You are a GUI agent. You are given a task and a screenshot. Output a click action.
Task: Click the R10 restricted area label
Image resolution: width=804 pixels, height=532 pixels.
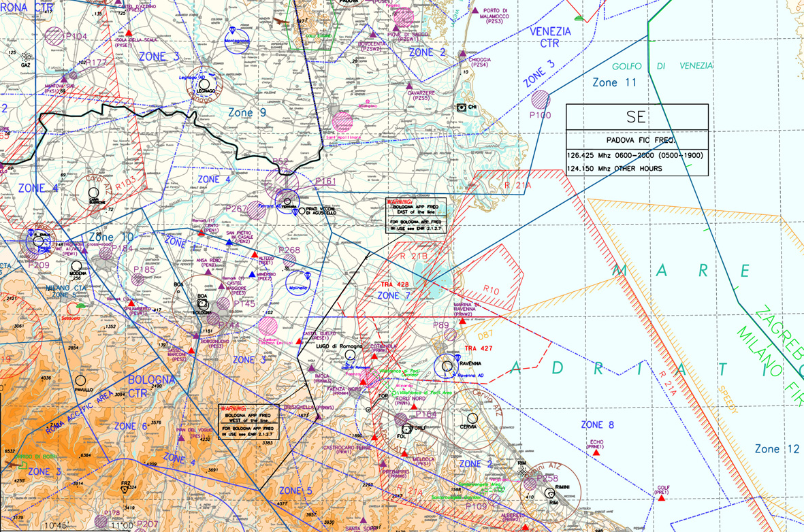click(x=491, y=290)
